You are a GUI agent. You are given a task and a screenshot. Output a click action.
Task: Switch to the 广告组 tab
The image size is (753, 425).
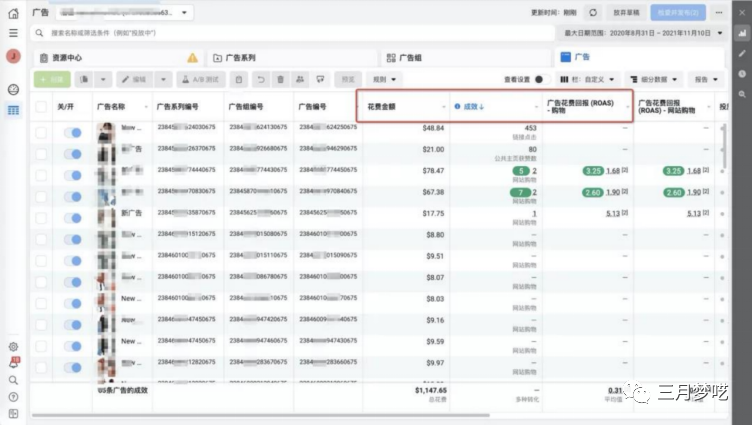468,58
